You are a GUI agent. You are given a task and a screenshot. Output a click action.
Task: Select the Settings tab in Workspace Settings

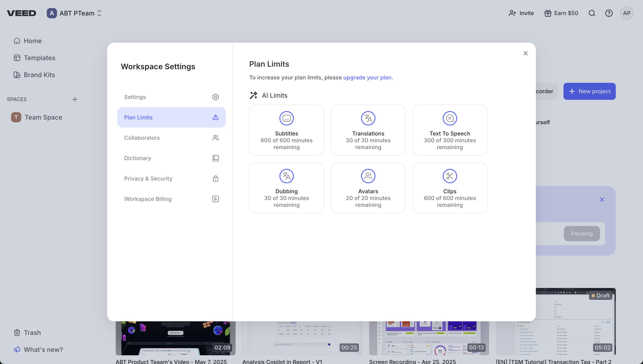(x=171, y=97)
